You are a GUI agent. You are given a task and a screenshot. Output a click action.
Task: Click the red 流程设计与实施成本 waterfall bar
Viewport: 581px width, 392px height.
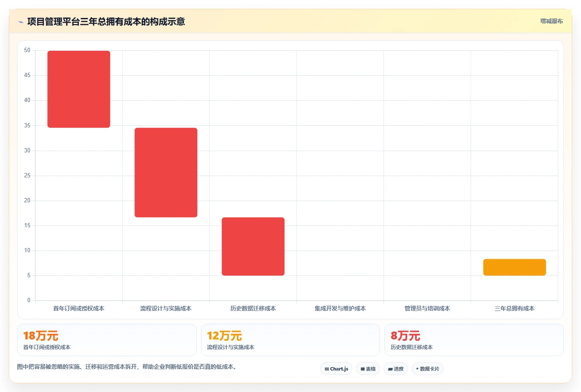166,173
